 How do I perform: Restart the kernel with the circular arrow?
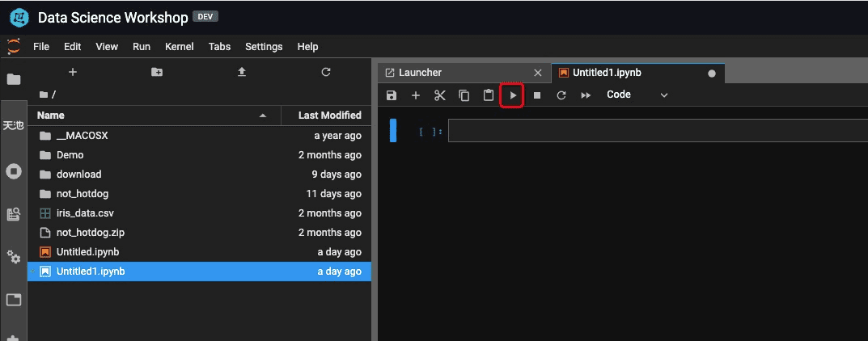(561, 95)
